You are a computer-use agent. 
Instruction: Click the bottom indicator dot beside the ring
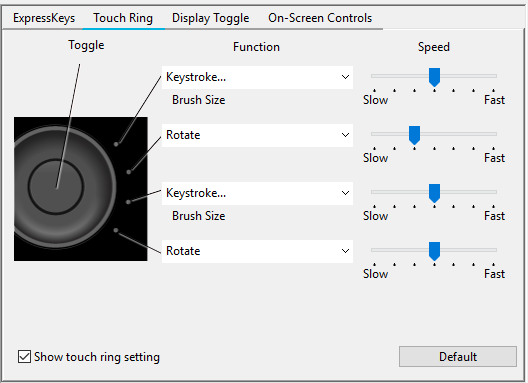point(116,230)
